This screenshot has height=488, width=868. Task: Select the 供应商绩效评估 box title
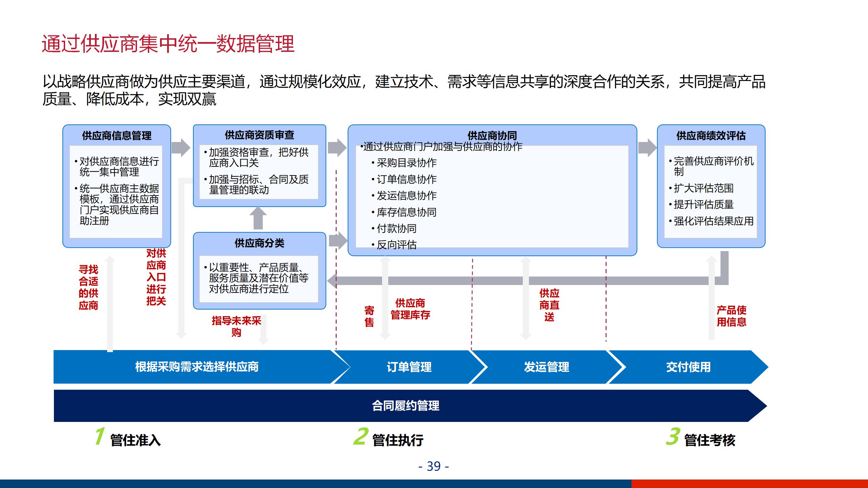click(x=711, y=136)
